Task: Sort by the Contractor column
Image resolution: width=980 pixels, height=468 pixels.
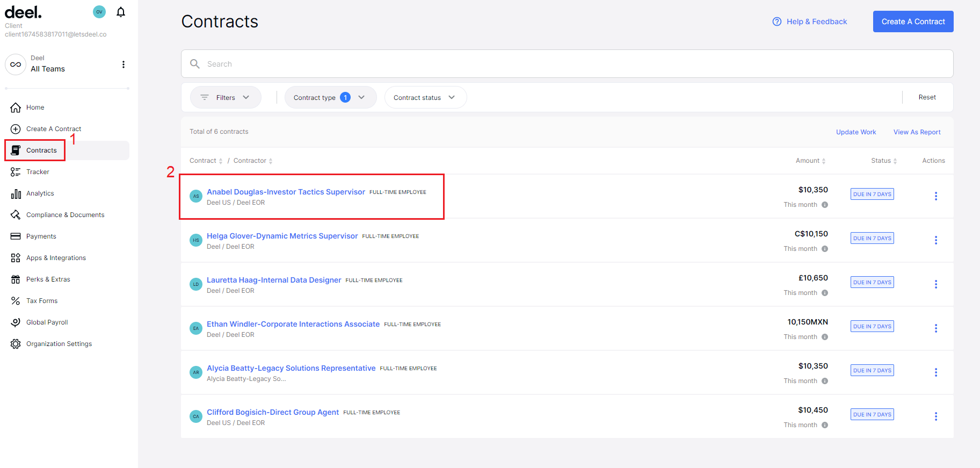Action: coord(253,161)
